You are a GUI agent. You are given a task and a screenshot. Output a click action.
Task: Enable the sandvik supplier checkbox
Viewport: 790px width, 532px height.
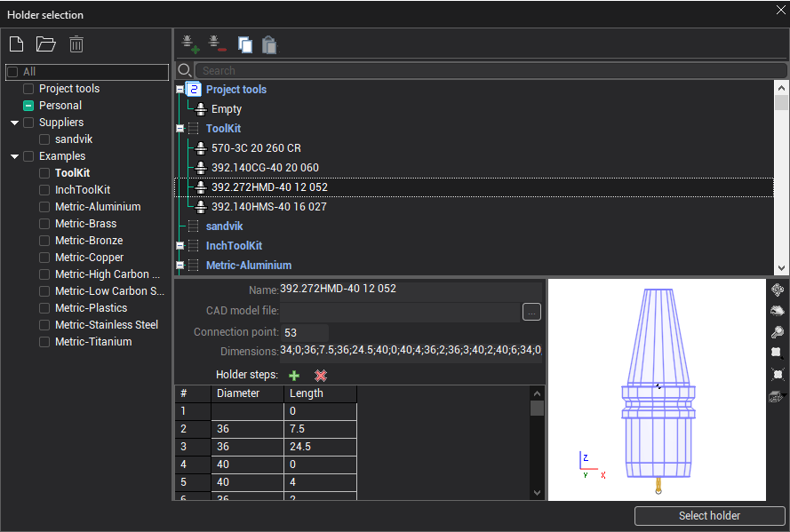coord(45,139)
